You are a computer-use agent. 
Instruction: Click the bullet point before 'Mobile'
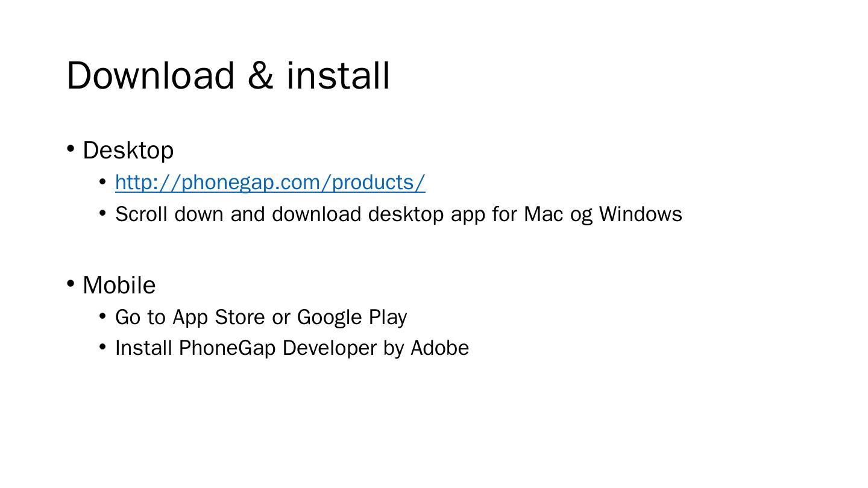pos(71,283)
